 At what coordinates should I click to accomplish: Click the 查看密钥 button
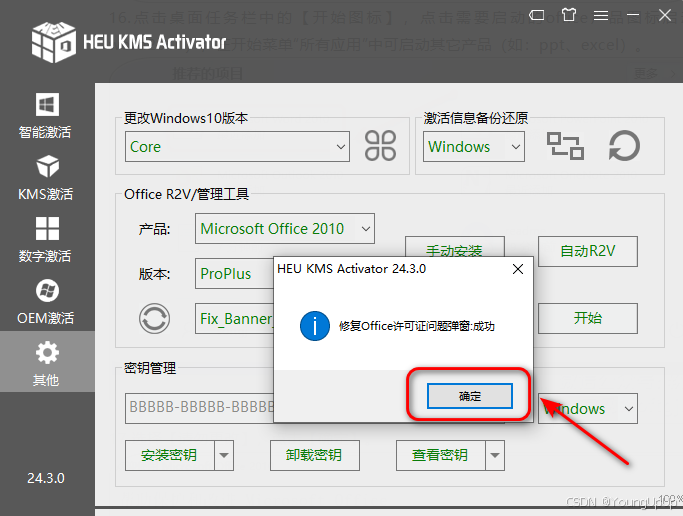[x=440, y=455]
